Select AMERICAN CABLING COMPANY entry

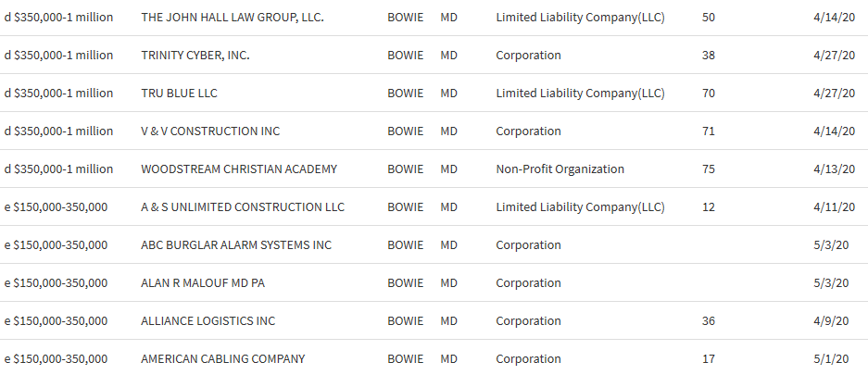tap(223, 359)
